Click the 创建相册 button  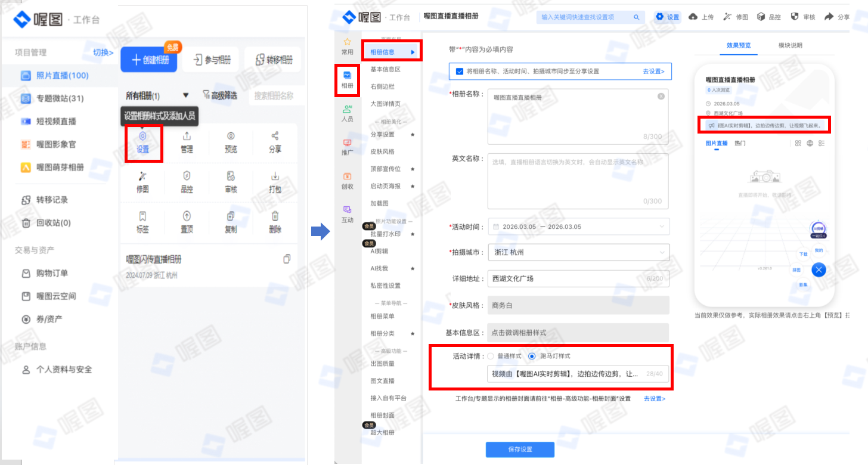tap(149, 60)
